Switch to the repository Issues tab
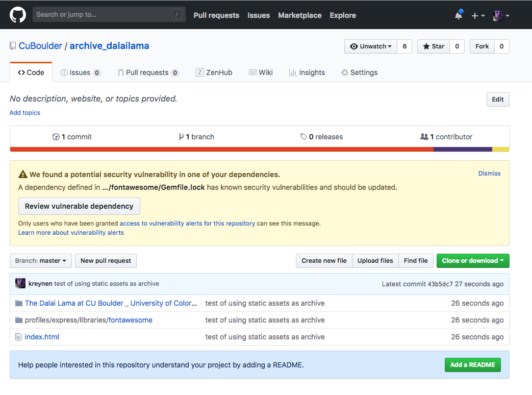Viewport: 532px width, 395px height. click(81, 72)
